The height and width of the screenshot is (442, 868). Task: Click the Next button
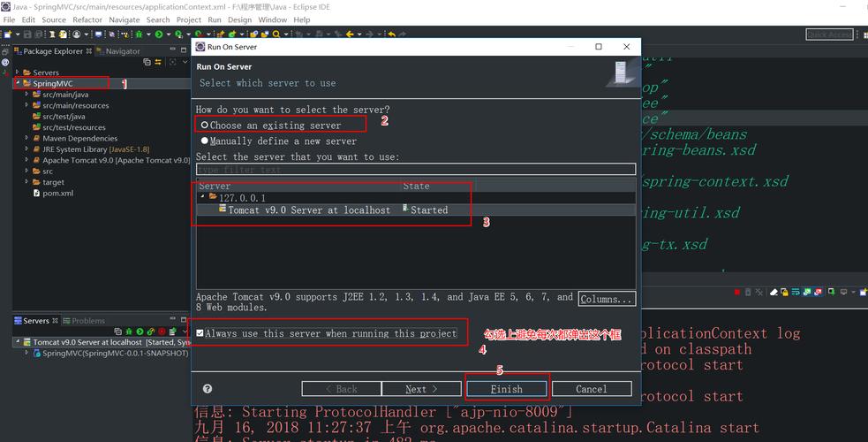coord(421,389)
